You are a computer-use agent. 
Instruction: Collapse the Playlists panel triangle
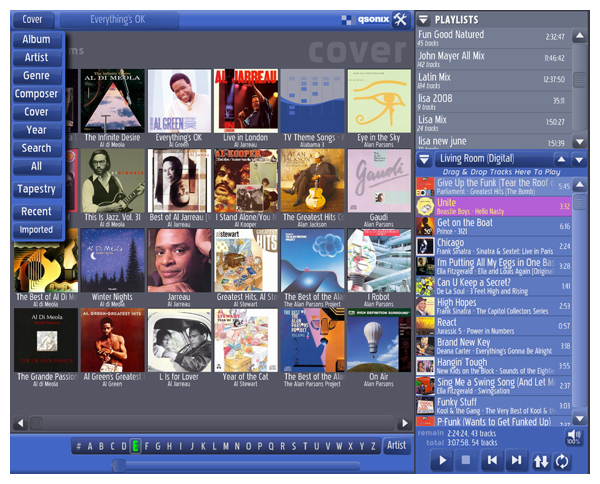pyautogui.click(x=423, y=19)
